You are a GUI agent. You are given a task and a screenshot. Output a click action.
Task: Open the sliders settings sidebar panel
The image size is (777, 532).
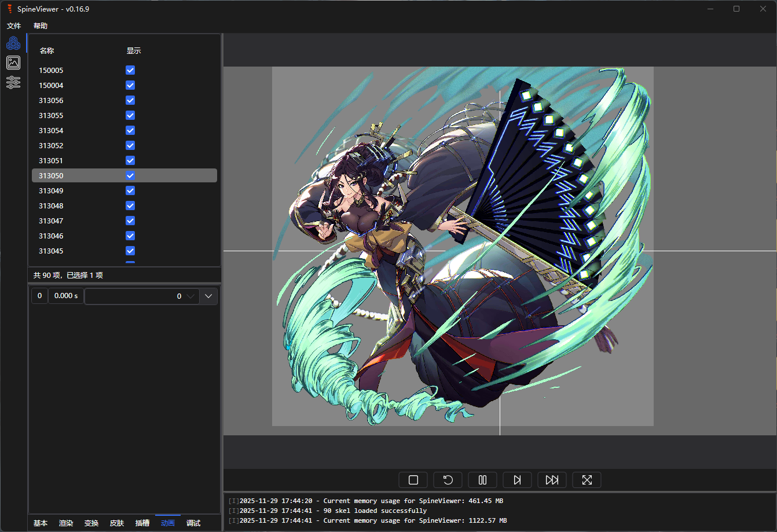pos(13,82)
